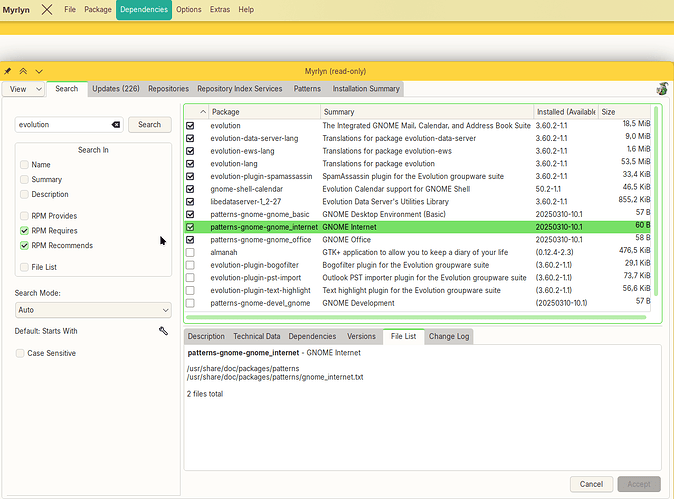
Task: Click the X icon next to Myrlyn
Action: [47, 9]
